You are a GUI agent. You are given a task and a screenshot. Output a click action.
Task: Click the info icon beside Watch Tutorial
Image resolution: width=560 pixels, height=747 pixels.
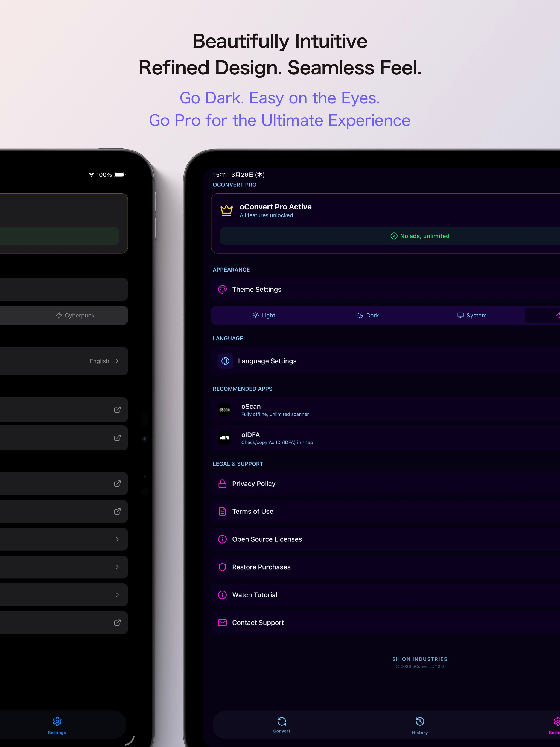click(x=222, y=595)
